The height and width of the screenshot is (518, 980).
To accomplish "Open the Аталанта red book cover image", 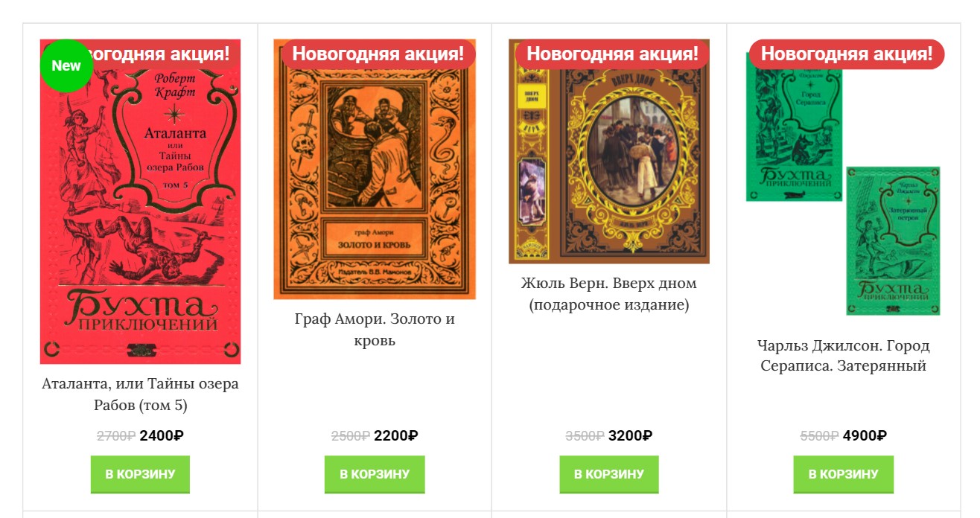I will (x=140, y=202).
